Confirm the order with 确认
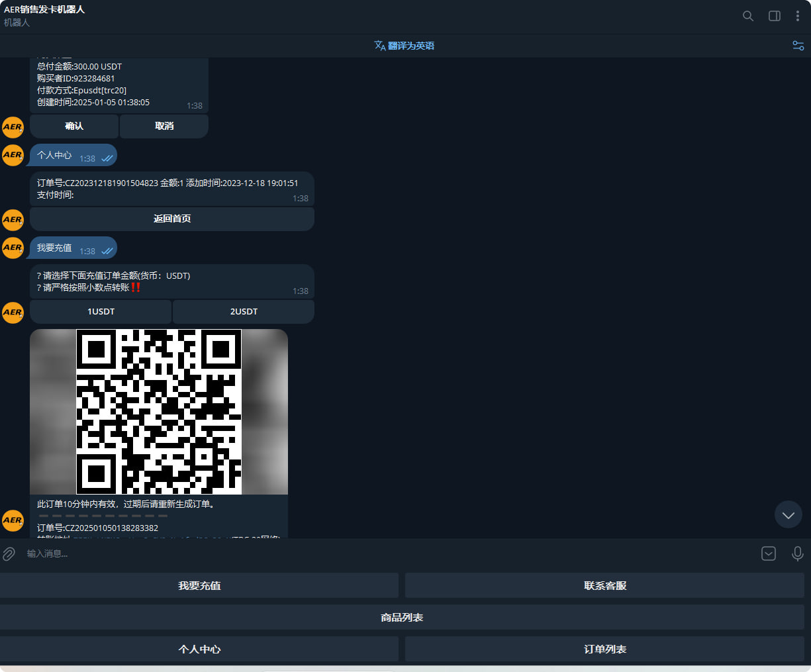Viewport: 811px width, 672px height. point(74,126)
